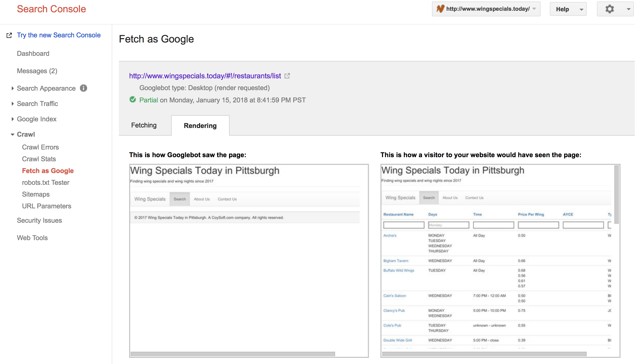Open Security Issues page
641x364 pixels.
[x=39, y=220]
